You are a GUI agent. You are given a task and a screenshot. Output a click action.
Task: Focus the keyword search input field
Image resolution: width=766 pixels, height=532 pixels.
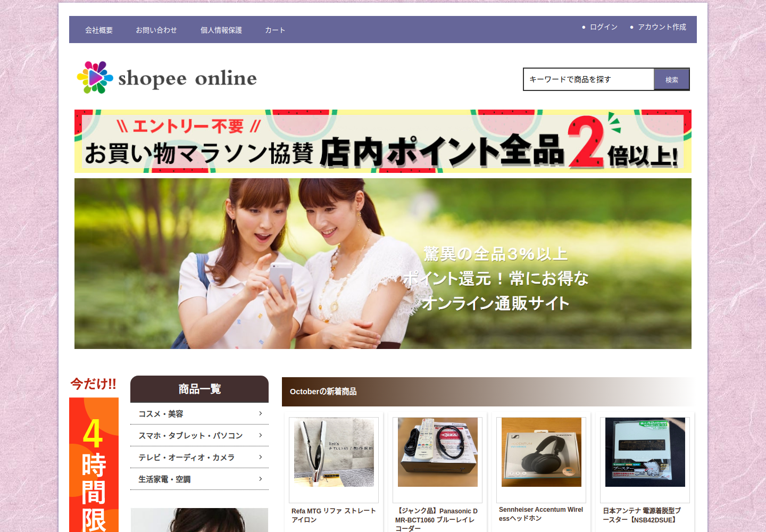pyautogui.click(x=589, y=79)
